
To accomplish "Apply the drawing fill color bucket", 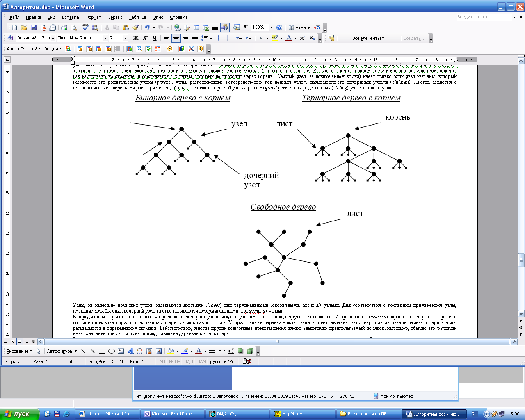I will (x=171, y=351).
